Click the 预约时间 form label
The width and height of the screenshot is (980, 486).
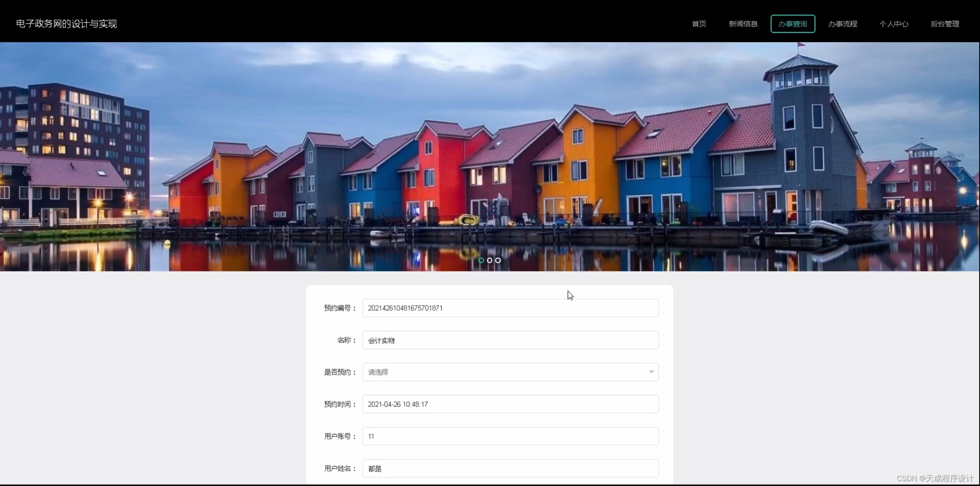(340, 404)
